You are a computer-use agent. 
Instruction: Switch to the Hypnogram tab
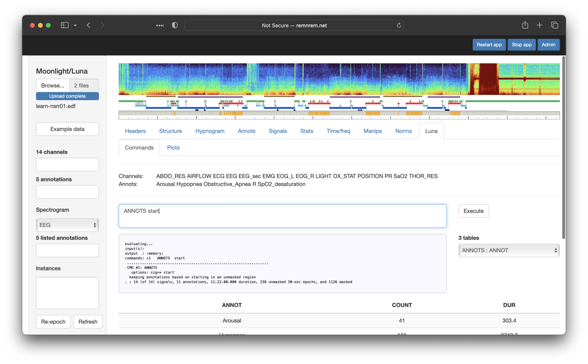click(x=210, y=131)
